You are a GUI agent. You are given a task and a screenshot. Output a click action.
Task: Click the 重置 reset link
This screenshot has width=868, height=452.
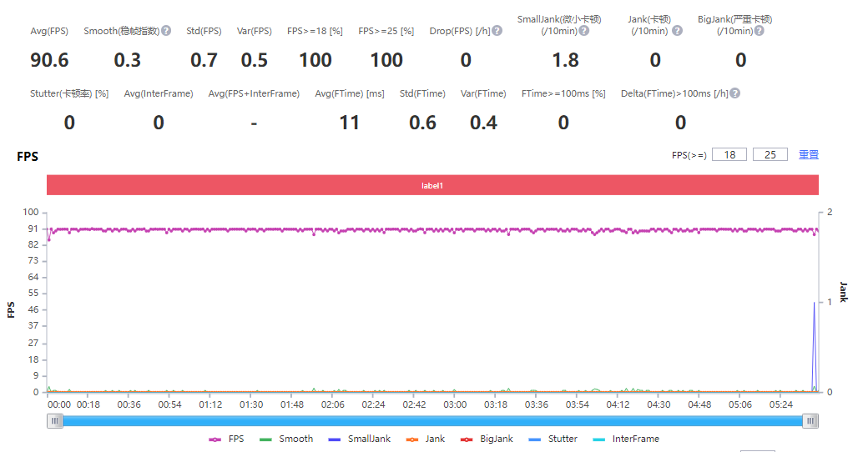click(x=809, y=155)
